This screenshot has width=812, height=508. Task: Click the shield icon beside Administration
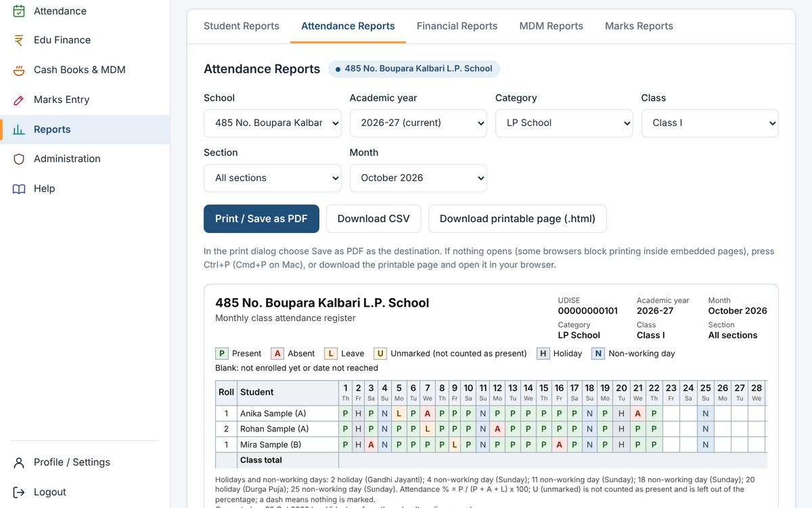(x=19, y=158)
